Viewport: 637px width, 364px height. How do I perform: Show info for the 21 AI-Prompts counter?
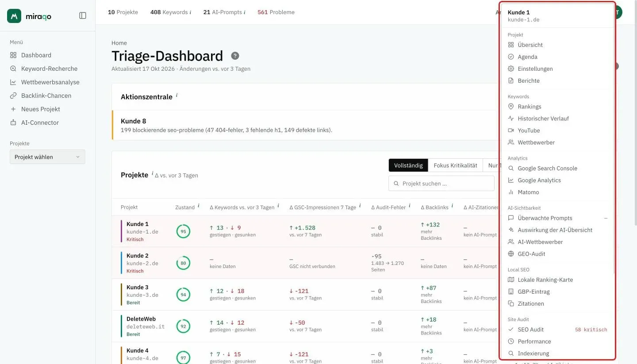point(245,12)
